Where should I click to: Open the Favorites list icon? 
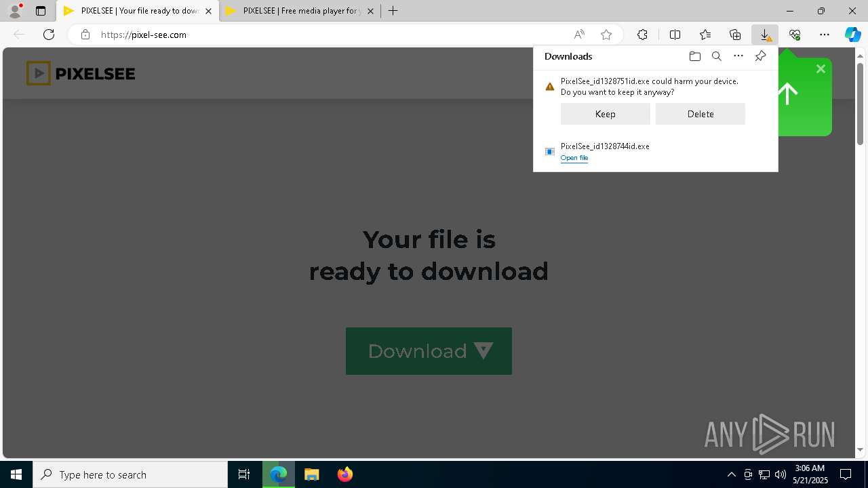(x=705, y=35)
